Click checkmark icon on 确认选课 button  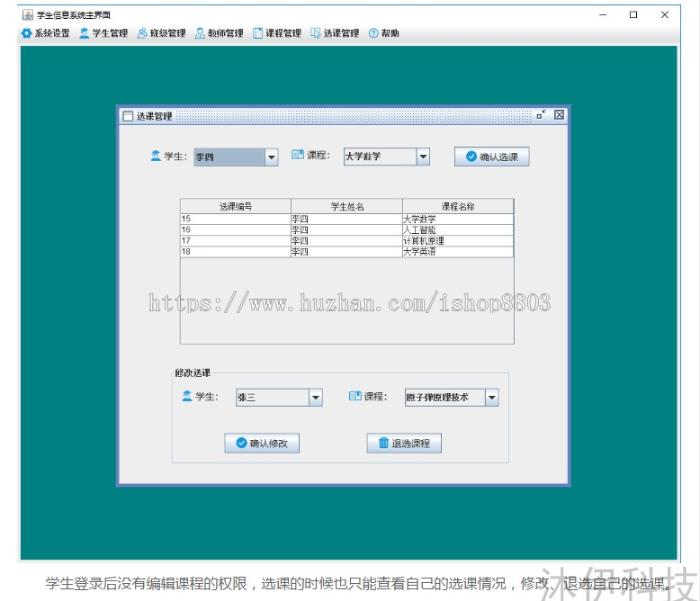471,157
